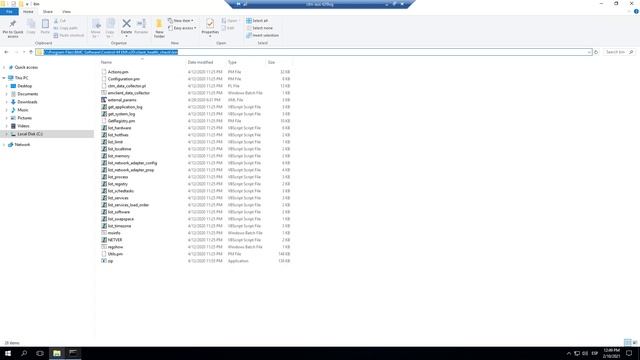Open Easy access dropdown
The height and width of the screenshot is (360, 640).
(182, 28)
